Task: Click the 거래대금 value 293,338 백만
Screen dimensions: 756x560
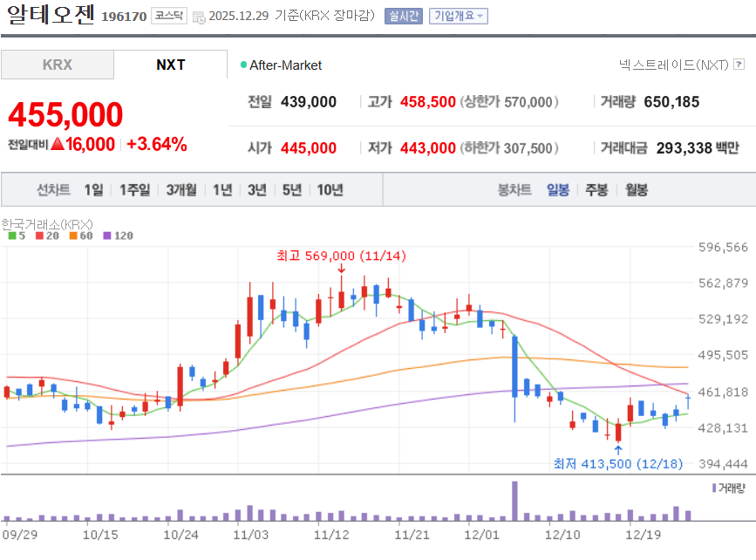Action: (x=698, y=147)
